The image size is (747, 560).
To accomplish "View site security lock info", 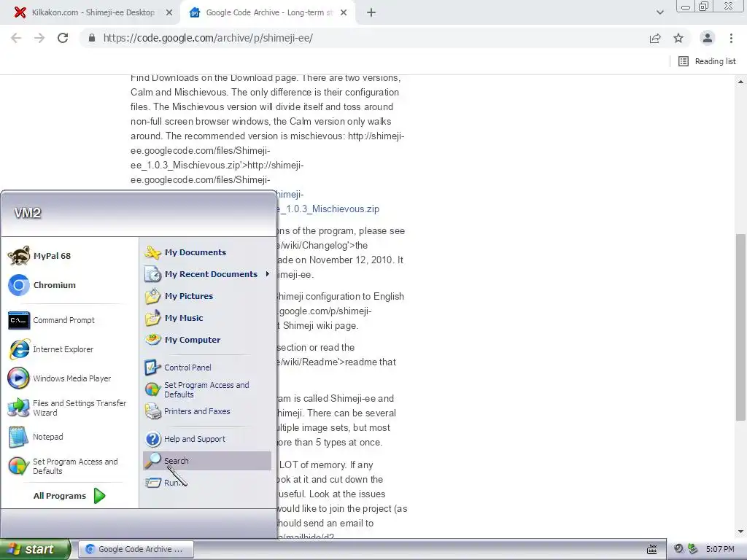I will tap(91, 38).
